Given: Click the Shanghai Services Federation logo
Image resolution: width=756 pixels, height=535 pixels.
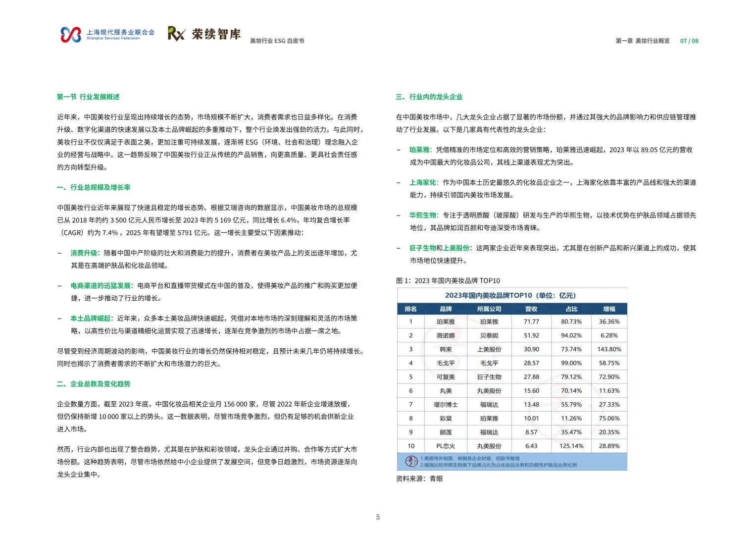Looking at the screenshot, I should click(x=107, y=34).
